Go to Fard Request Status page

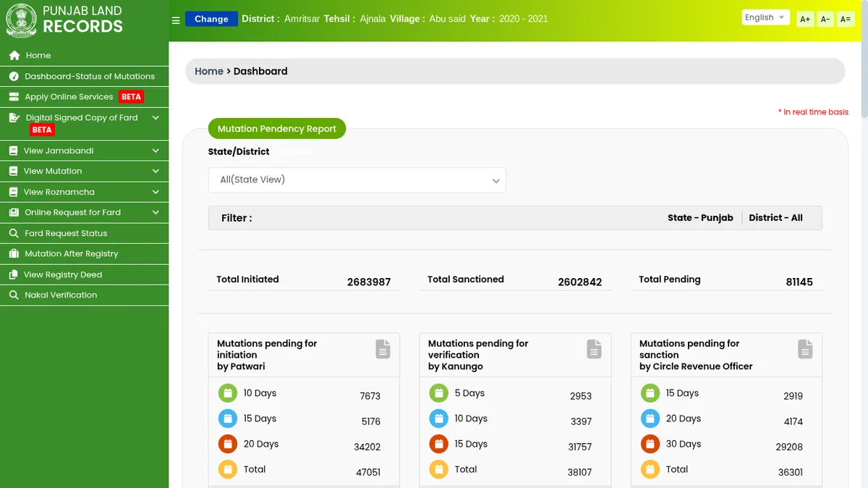(65, 233)
